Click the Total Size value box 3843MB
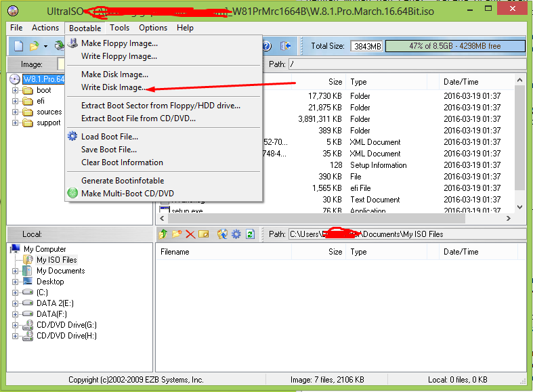533x392 pixels. point(367,46)
